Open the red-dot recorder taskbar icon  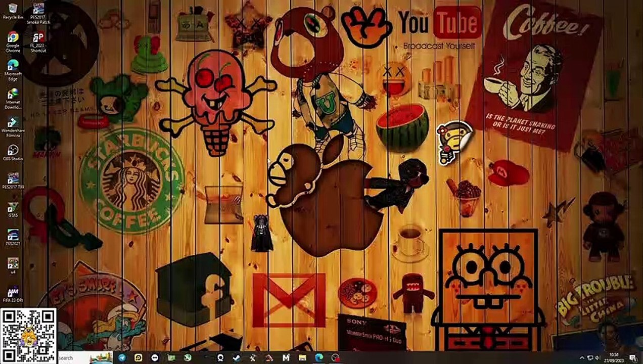coord(335,357)
